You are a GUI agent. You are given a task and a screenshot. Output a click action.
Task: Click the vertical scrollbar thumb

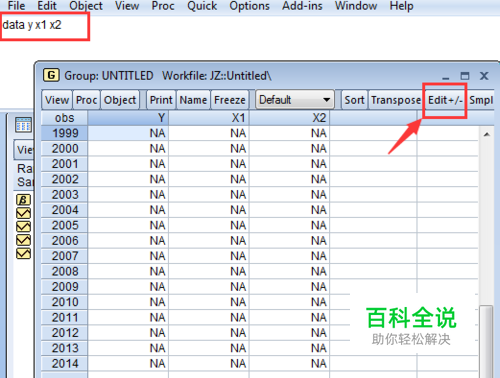[486, 341]
